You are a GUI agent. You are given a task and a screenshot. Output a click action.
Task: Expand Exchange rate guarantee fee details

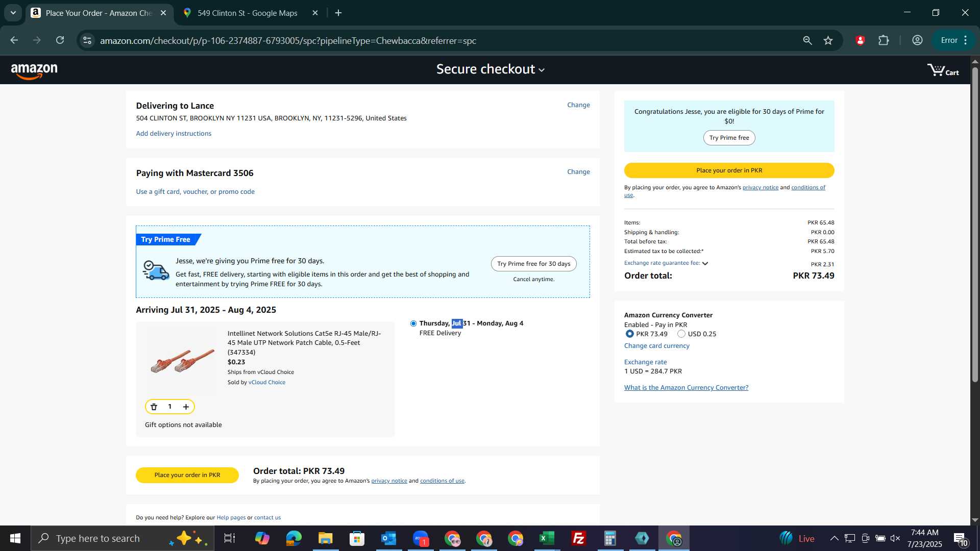(666, 263)
